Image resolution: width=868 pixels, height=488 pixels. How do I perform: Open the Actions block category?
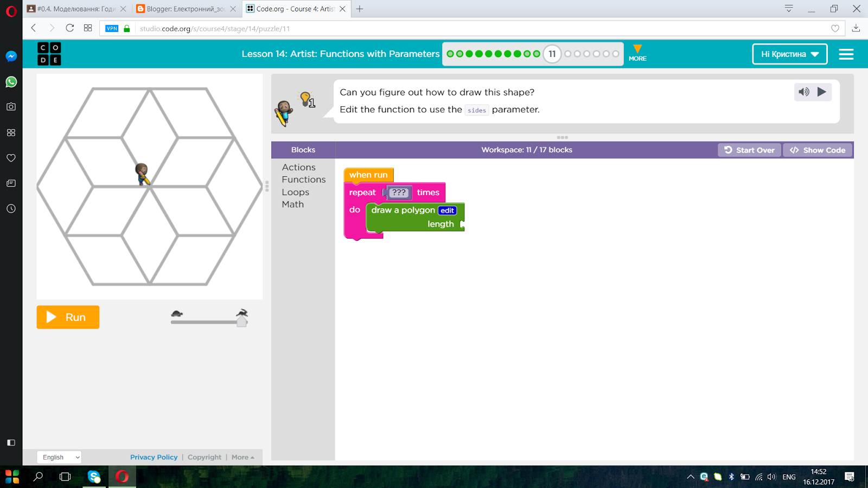[299, 167]
